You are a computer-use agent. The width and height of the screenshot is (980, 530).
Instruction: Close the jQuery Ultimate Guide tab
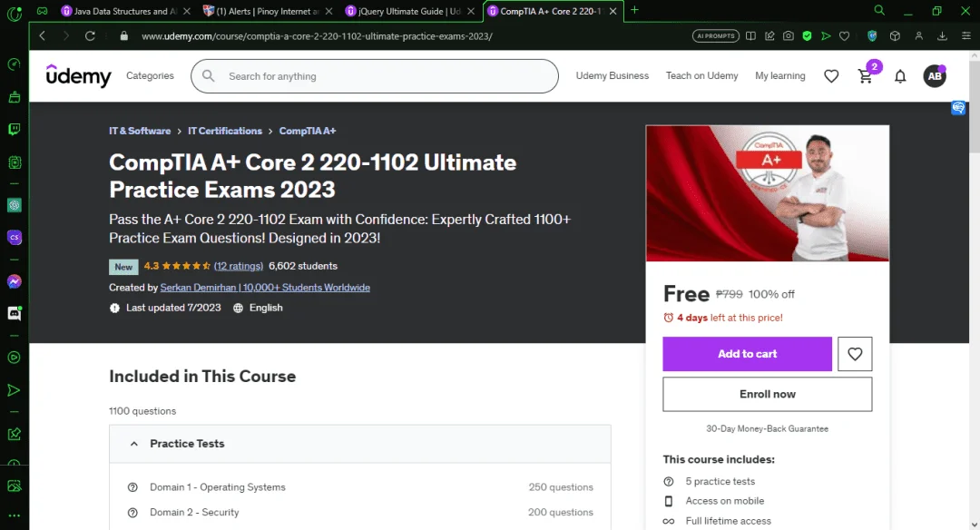[471, 11]
